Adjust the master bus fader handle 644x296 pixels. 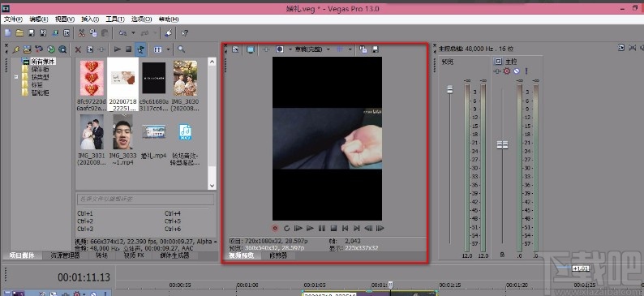pos(502,145)
